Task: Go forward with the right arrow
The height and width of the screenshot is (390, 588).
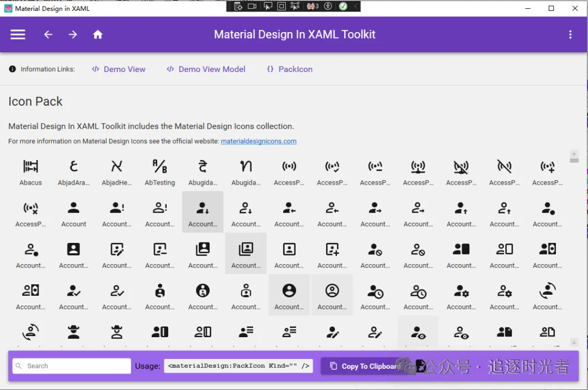Action: tap(73, 34)
